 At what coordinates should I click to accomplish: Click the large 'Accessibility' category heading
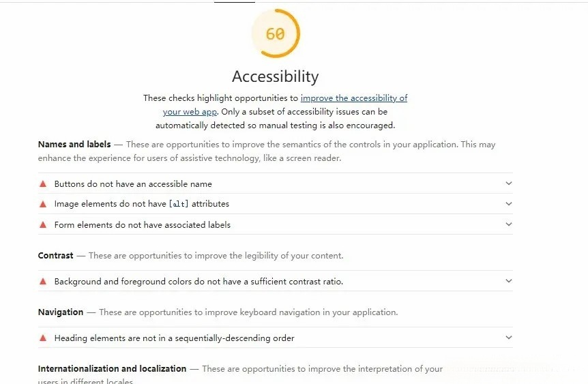pos(275,76)
